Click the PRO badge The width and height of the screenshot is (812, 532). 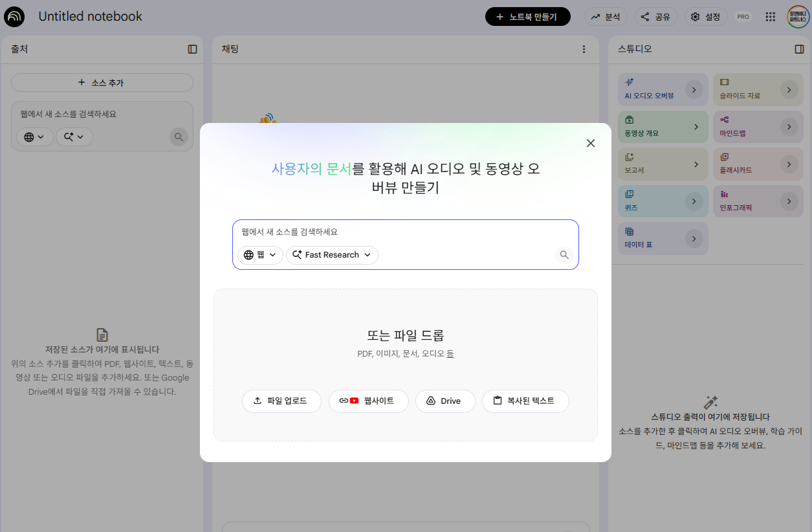(x=743, y=17)
